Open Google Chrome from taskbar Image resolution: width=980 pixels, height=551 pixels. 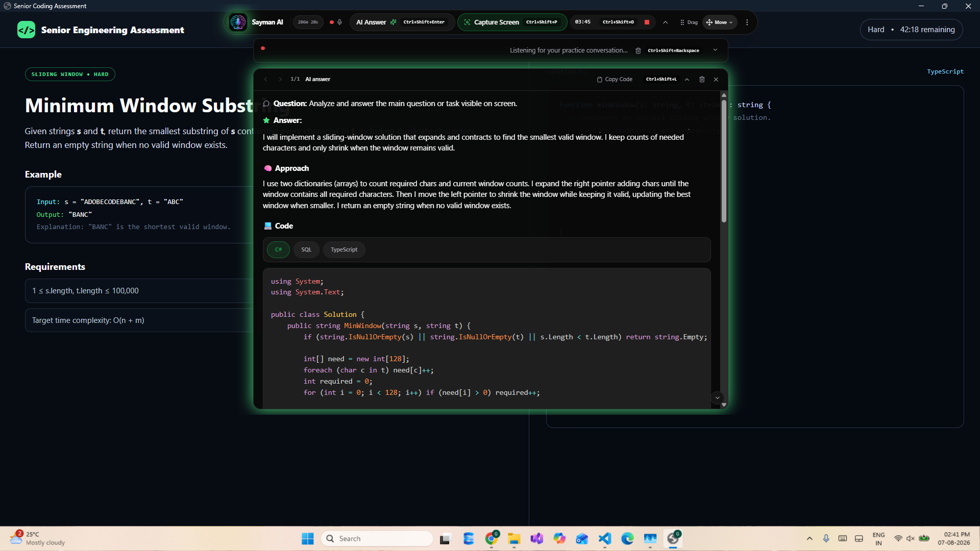click(x=492, y=539)
